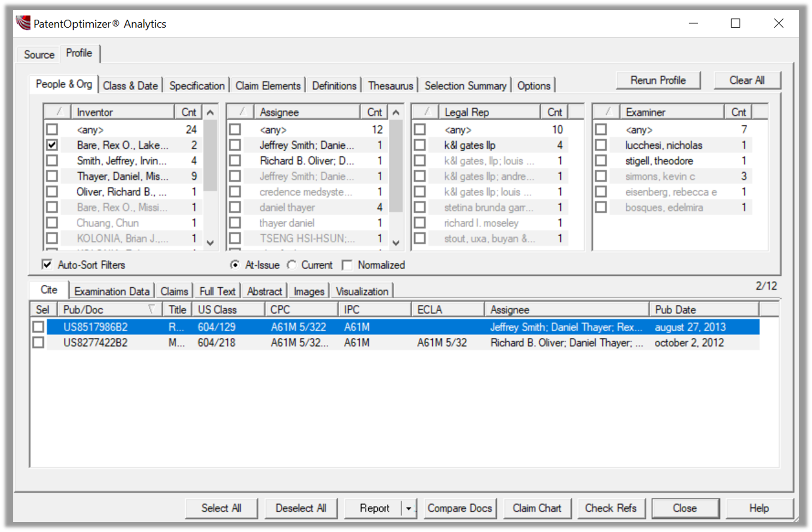The width and height of the screenshot is (812, 532).
Task: Click the PatentOptimizer app logo icon
Action: click(x=23, y=23)
